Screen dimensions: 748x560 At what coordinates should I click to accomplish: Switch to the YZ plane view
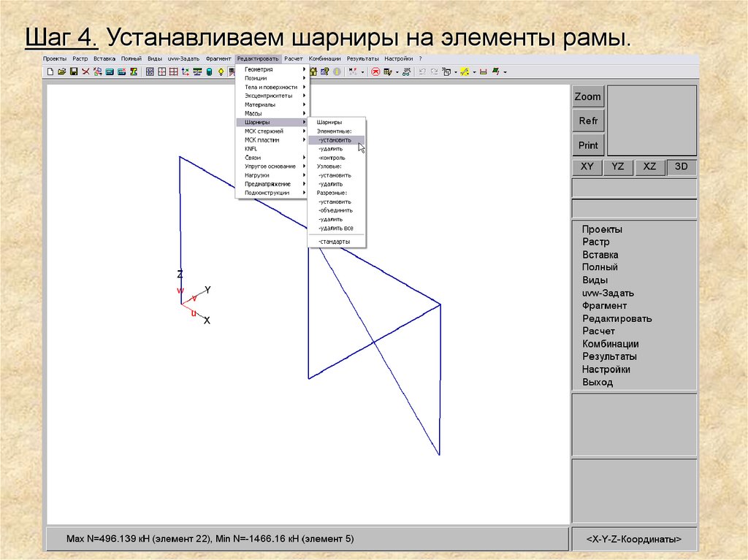click(618, 166)
